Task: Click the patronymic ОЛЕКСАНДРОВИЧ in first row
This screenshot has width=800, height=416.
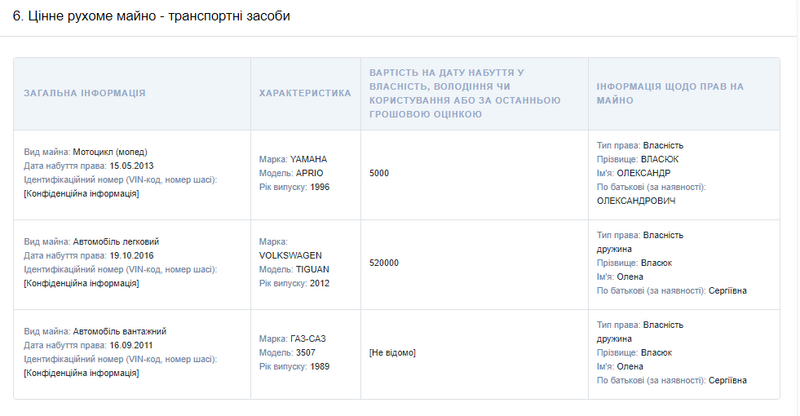Action: click(x=636, y=201)
